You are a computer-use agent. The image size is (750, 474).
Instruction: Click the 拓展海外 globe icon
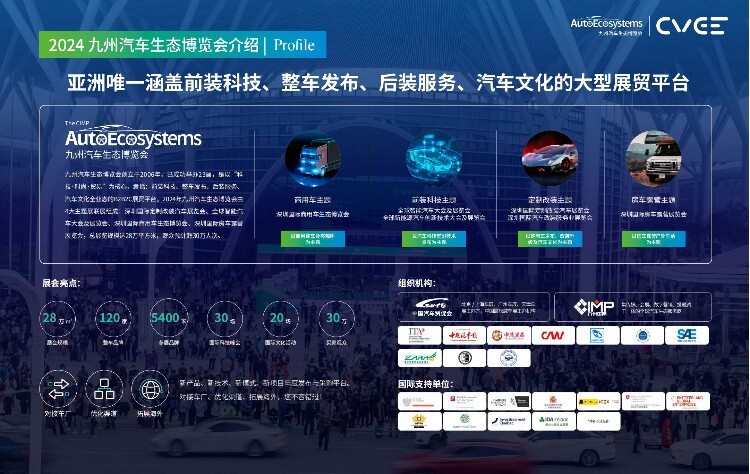point(151,386)
